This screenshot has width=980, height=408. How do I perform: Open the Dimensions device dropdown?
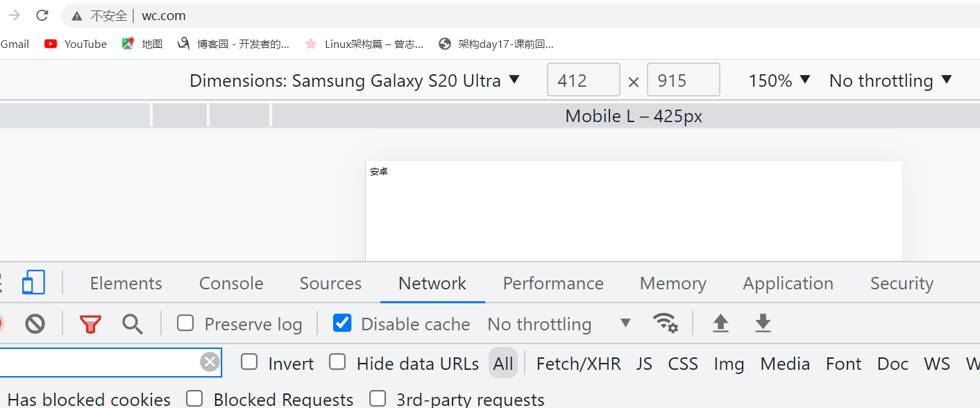[x=355, y=80]
